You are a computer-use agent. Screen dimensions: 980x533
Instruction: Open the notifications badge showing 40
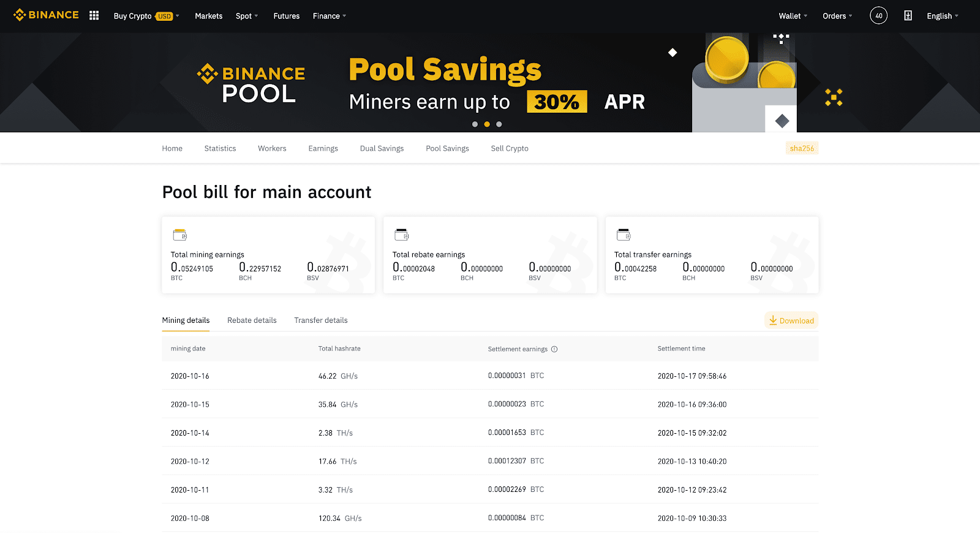878,16
